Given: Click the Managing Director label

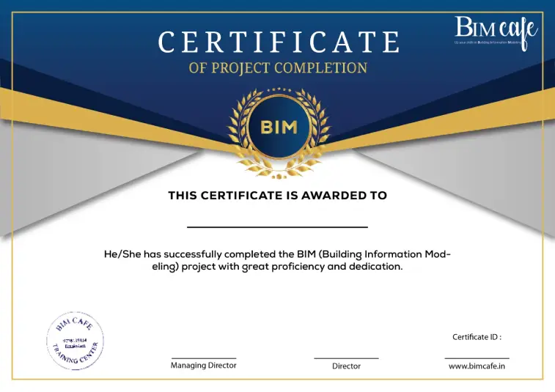Looking at the screenshot, I should click(x=204, y=365).
